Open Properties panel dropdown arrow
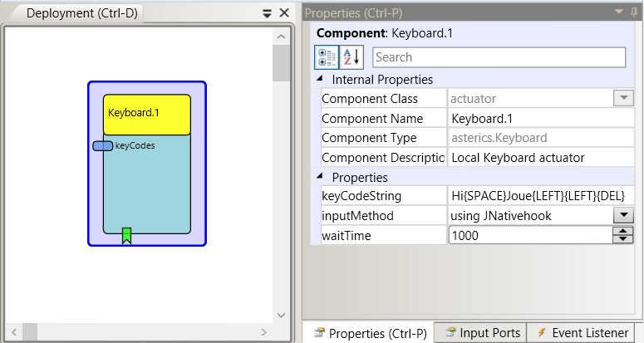 pyautogui.click(x=619, y=12)
